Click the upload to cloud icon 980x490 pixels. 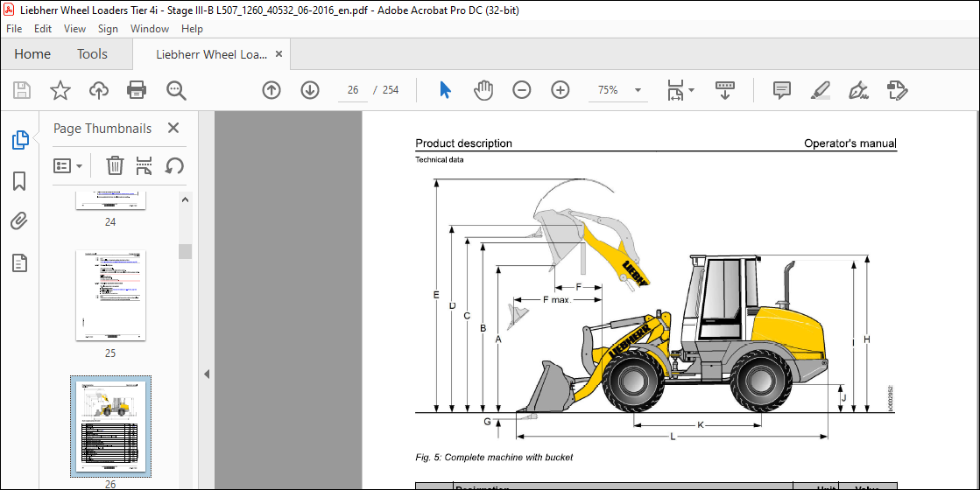(x=99, y=90)
